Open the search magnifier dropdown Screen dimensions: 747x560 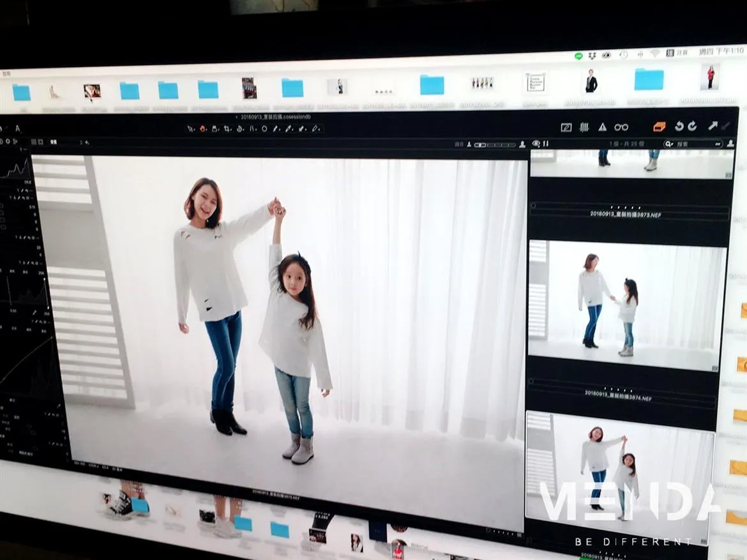[x=668, y=144]
